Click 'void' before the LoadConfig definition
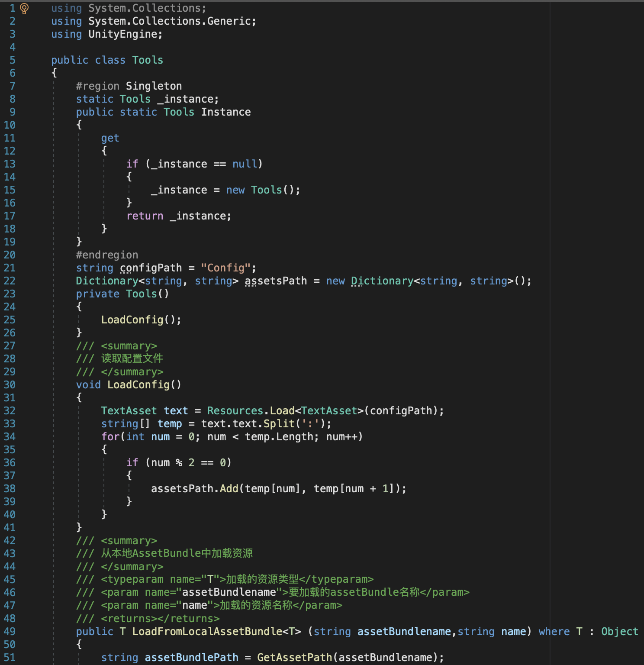Image resolution: width=644 pixels, height=665 pixels. pyautogui.click(x=88, y=385)
